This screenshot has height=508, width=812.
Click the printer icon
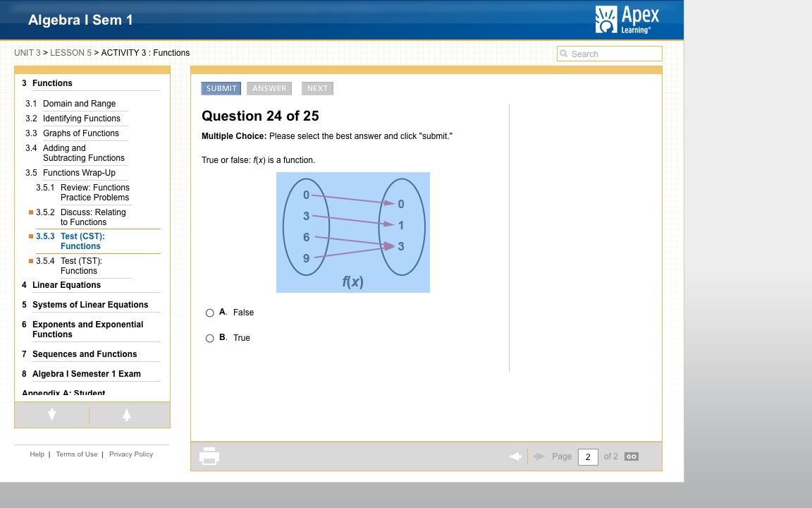coord(209,456)
